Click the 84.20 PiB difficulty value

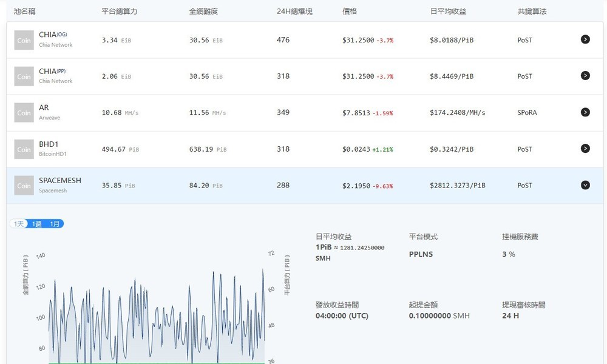pos(206,186)
